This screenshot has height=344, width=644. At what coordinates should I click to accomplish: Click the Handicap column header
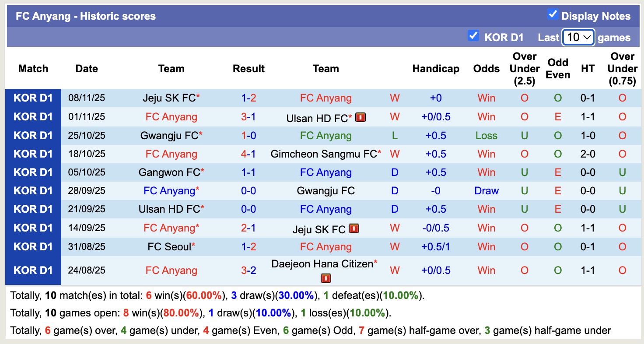tap(436, 69)
